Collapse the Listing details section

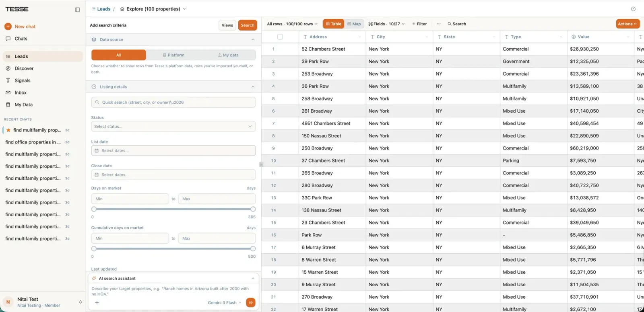[253, 87]
